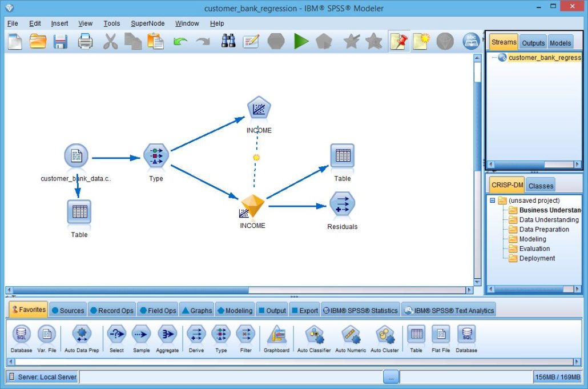Screen dimensions: 588x389
Task: Cut selection with the scissors icon
Action: [110, 41]
